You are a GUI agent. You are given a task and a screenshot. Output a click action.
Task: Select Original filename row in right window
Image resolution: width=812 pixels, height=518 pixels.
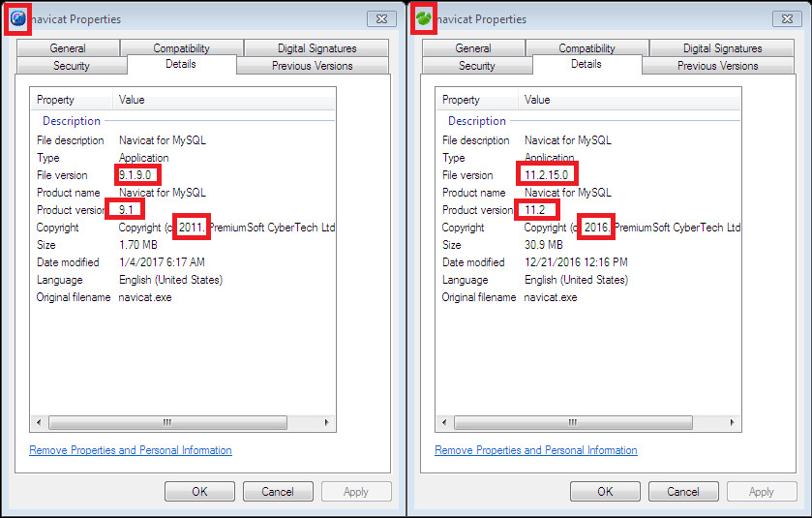coord(588,297)
